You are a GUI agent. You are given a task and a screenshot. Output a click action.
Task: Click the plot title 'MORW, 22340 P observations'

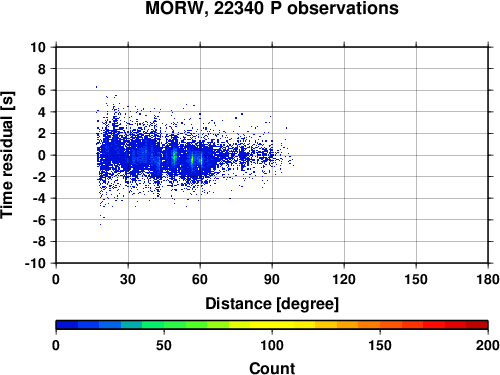[x=272, y=8]
